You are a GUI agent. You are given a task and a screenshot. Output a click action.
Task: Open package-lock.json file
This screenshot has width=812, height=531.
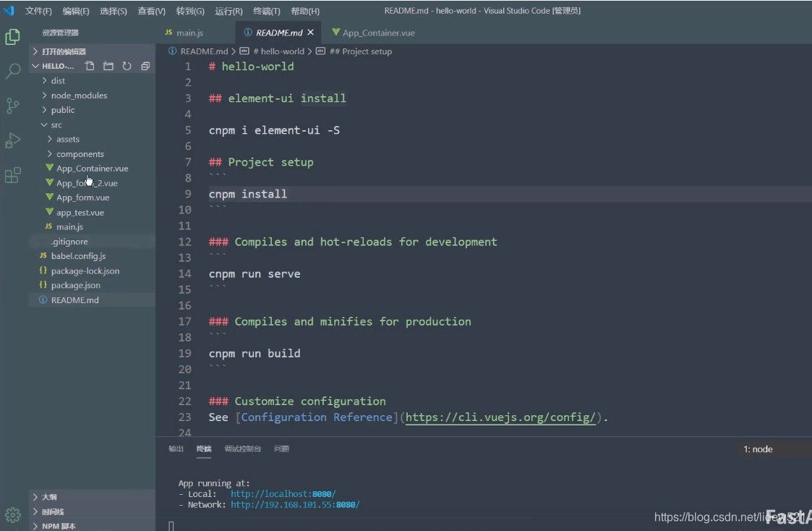(x=92, y=271)
